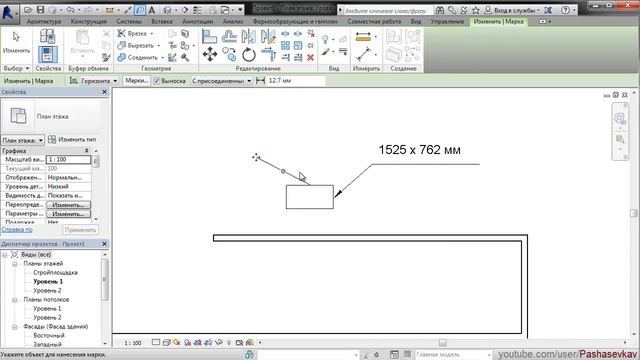Screen dimensions: 640x360
Task: Toggle the Leader (Выноска) checkbox
Action: (156, 81)
